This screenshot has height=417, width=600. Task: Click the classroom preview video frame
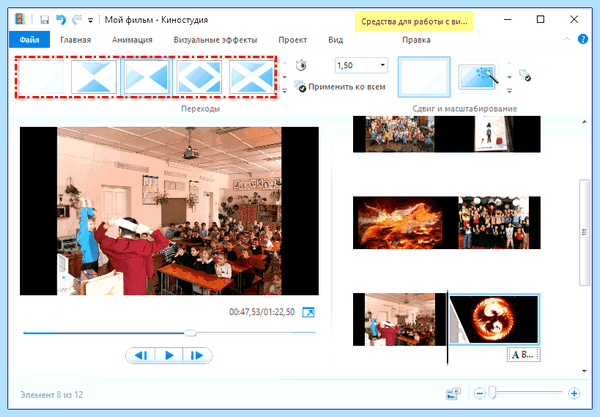169,211
